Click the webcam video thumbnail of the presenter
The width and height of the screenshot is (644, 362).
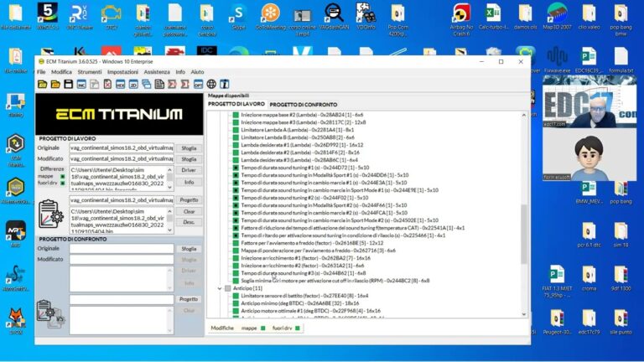click(x=589, y=101)
